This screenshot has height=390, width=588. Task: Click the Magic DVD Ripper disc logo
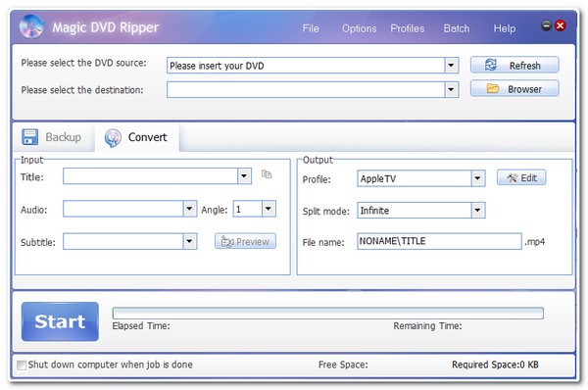coord(32,26)
